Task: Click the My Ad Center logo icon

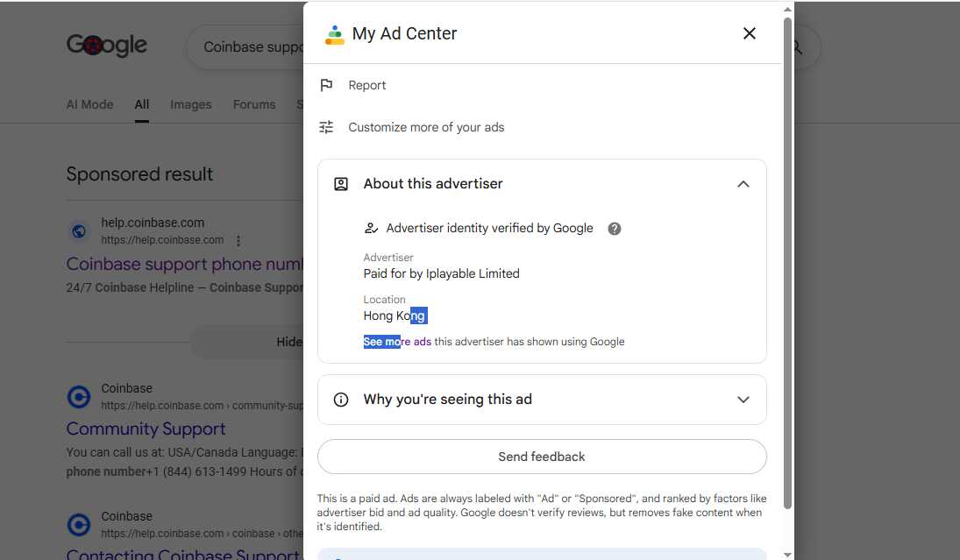Action: click(334, 34)
